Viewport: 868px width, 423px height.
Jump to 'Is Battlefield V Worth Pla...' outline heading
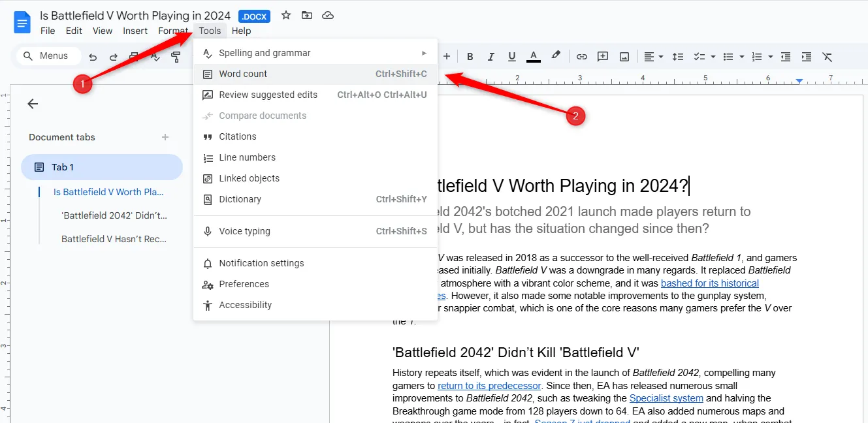(108, 192)
